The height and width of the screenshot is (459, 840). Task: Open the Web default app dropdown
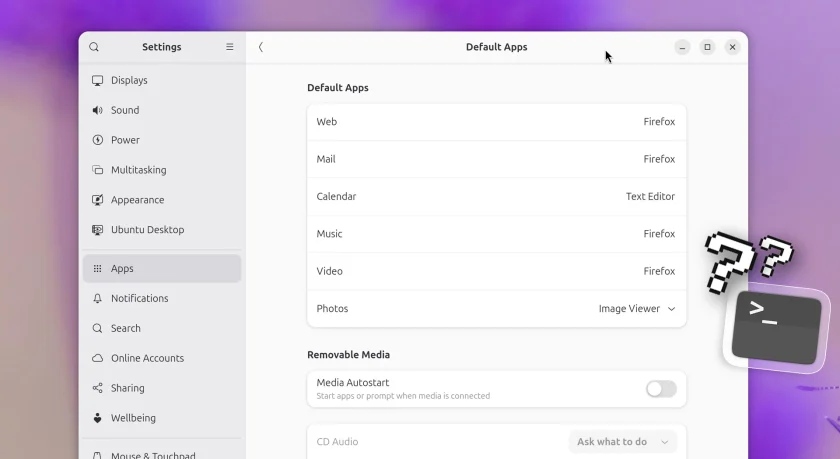(x=497, y=122)
